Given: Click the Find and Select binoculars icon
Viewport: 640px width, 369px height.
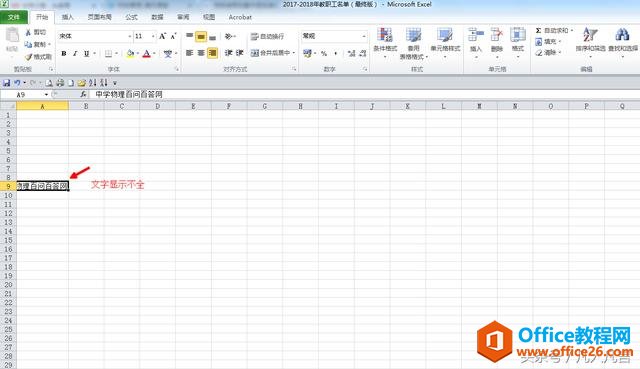Looking at the screenshot, I should [x=622, y=35].
